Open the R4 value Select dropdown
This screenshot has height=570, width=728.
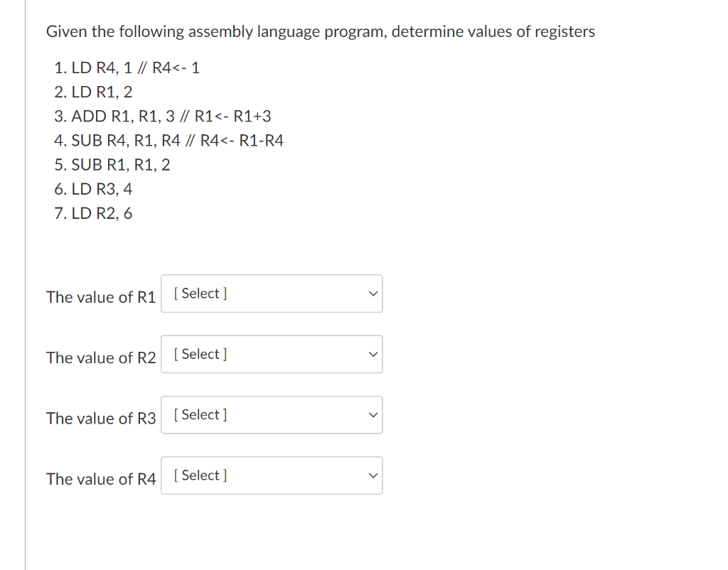pos(272,475)
